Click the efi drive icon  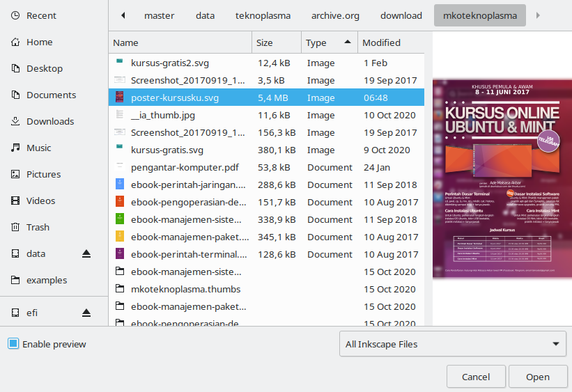pos(15,313)
